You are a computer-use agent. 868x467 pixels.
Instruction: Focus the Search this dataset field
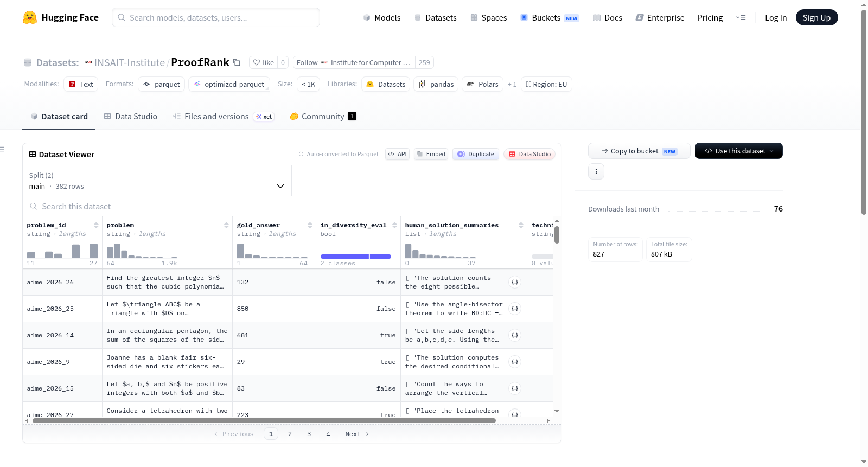click(x=292, y=207)
